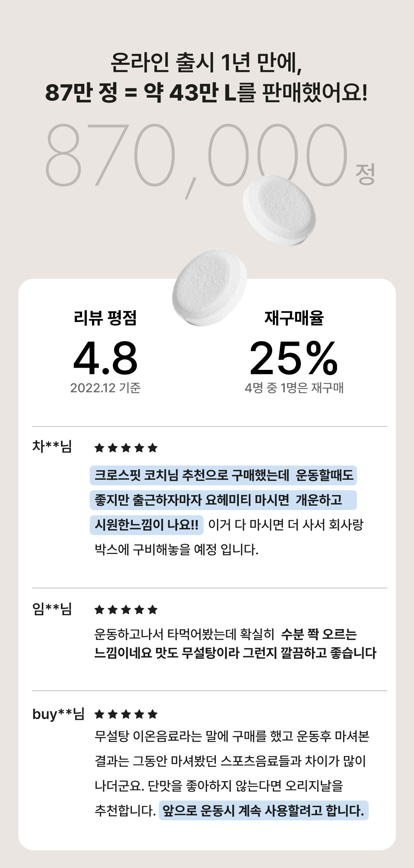Image resolution: width=414 pixels, height=868 pixels.
Task: Click the 2022.12 기준 caption
Action: 105,388
